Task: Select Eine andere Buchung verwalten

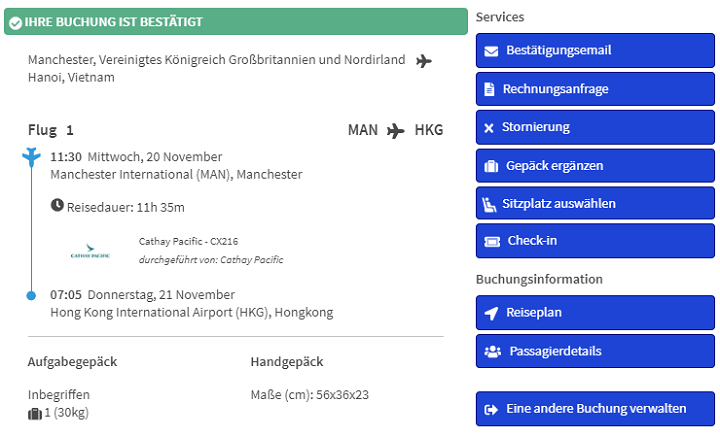Action: pos(595,409)
